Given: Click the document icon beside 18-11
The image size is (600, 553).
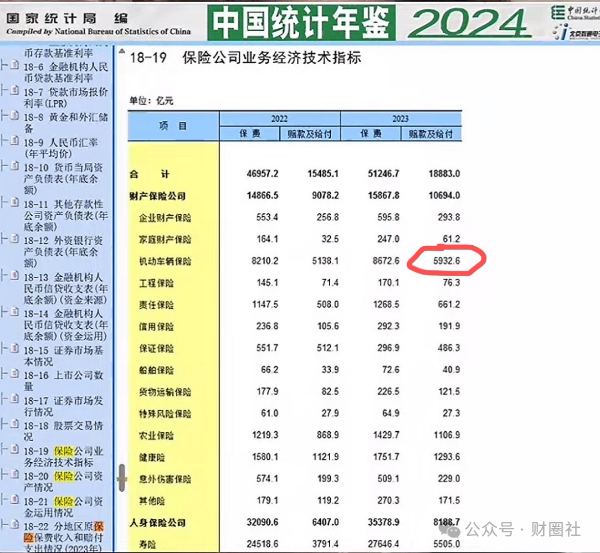Looking at the screenshot, I should click(x=15, y=202).
